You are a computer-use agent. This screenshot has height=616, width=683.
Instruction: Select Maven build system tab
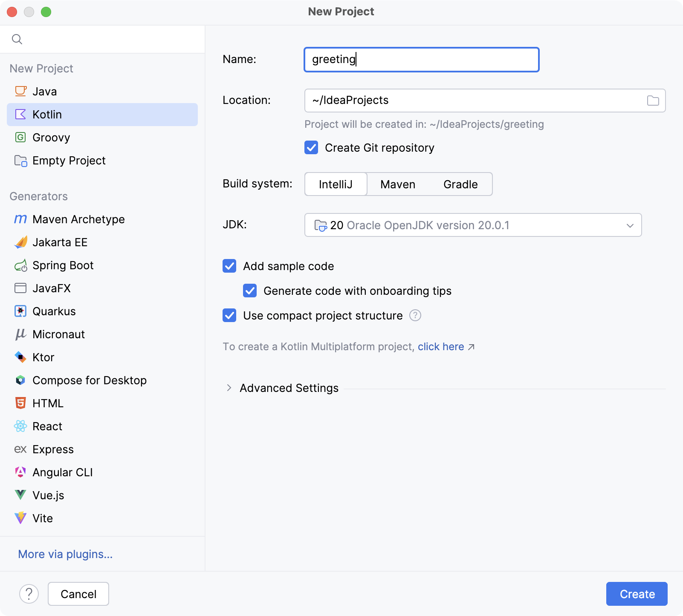pos(397,184)
